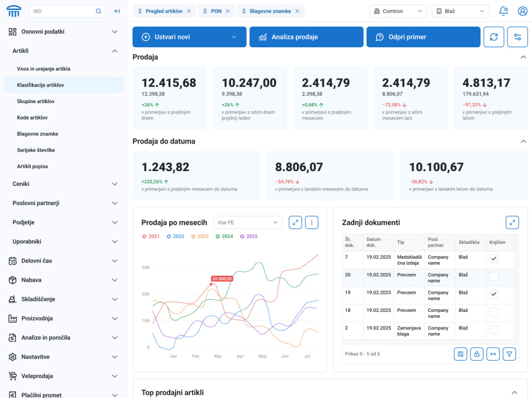532x398 pixels.
Task: Click the fit-width arrows icon
Action: click(x=493, y=354)
